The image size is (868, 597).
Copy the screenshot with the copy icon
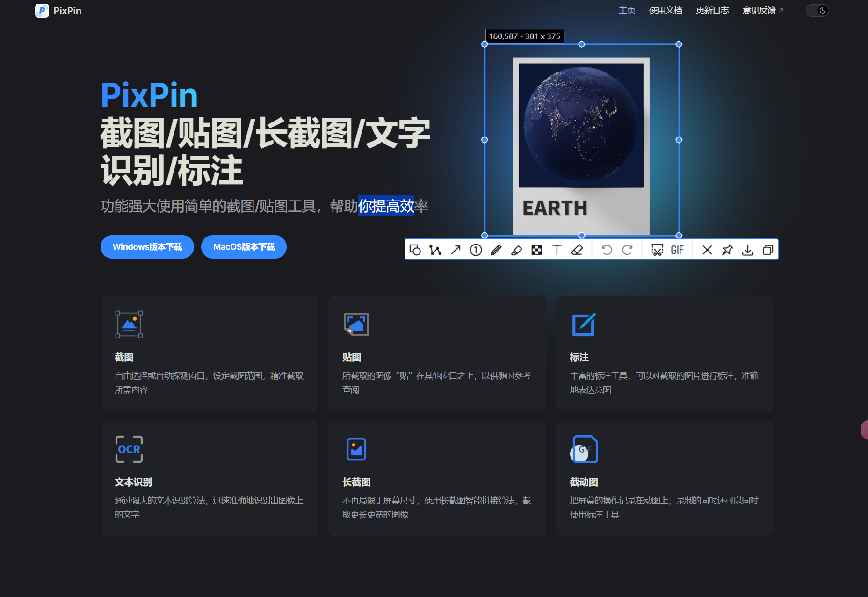(x=768, y=250)
